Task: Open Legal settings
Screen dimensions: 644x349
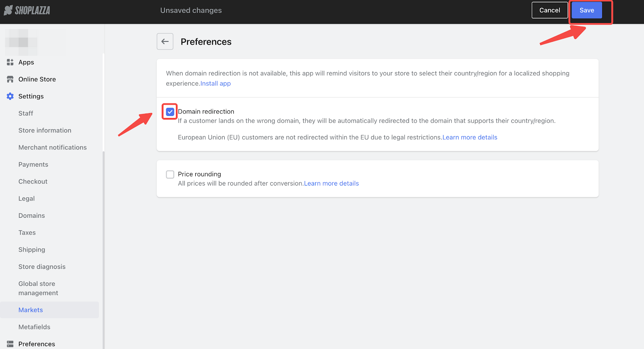Action: tap(27, 198)
